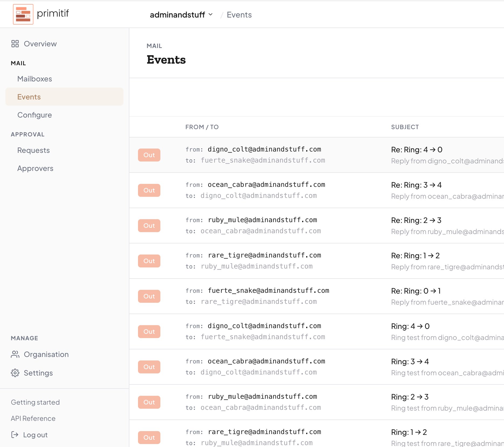Click Log out at sidebar bottom

pos(35,435)
